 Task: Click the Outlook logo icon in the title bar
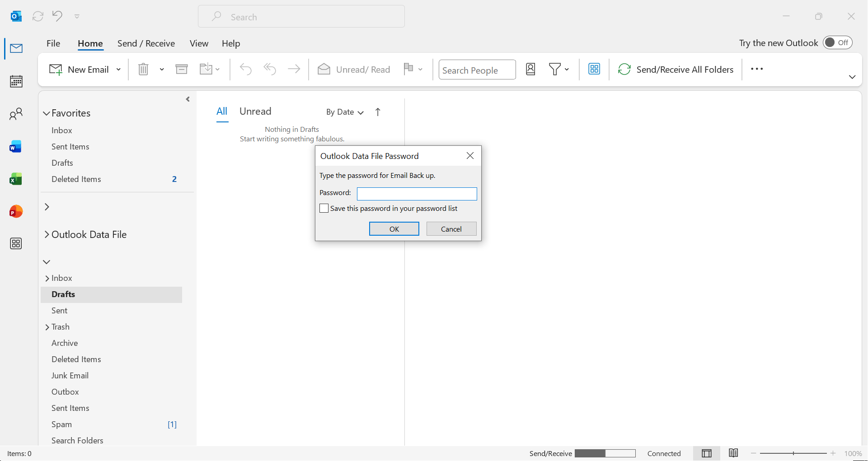pyautogui.click(x=16, y=16)
